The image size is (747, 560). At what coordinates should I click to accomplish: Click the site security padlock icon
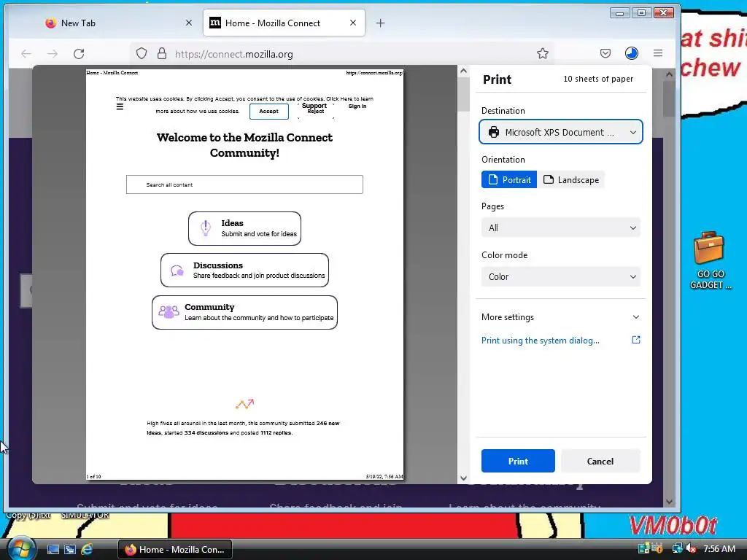click(162, 53)
